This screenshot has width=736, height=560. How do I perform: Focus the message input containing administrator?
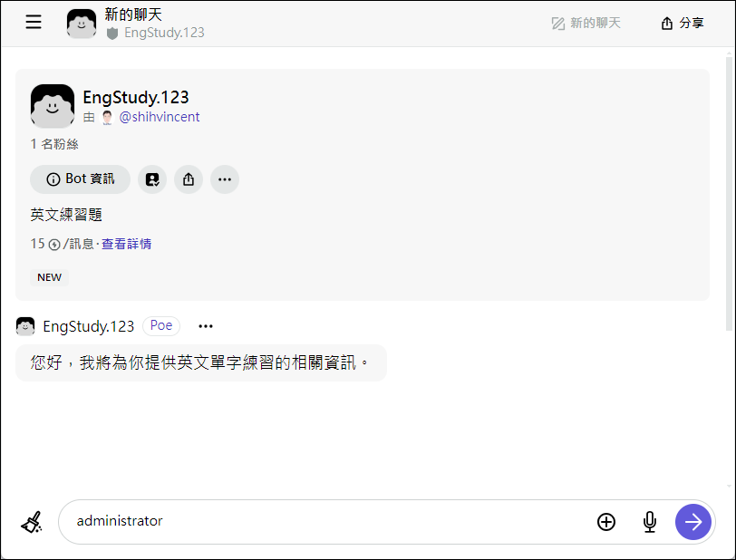coord(328,522)
